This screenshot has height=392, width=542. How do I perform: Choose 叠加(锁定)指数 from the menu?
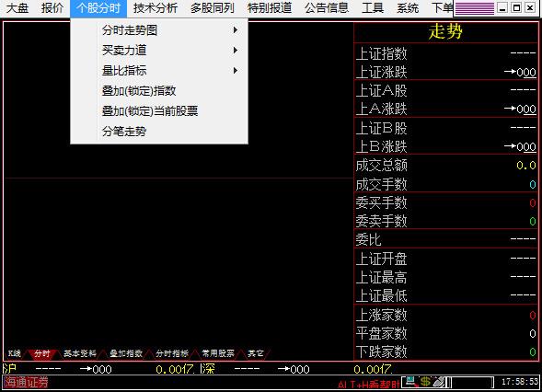pos(159,91)
